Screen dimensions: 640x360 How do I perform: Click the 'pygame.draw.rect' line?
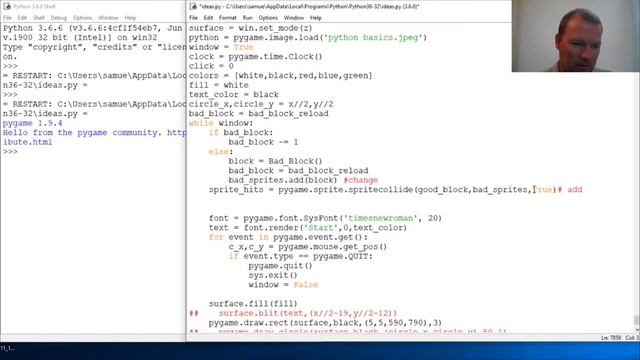click(x=325, y=322)
